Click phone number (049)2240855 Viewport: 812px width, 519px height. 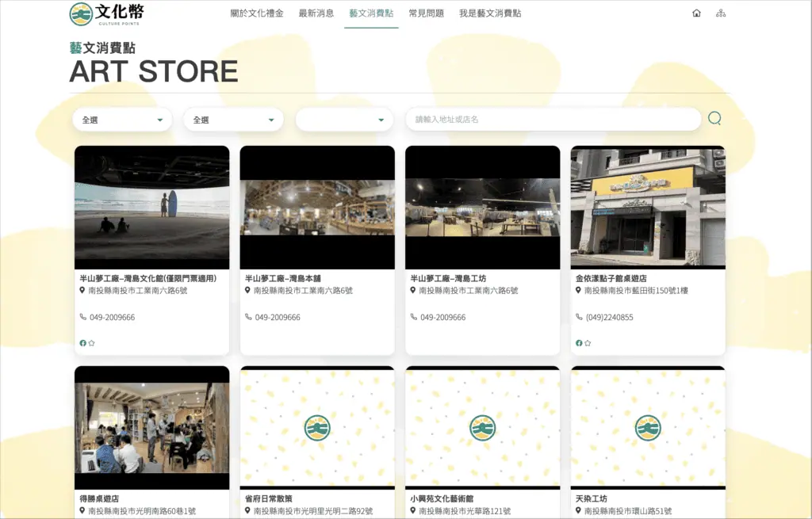[x=610, y=317]
